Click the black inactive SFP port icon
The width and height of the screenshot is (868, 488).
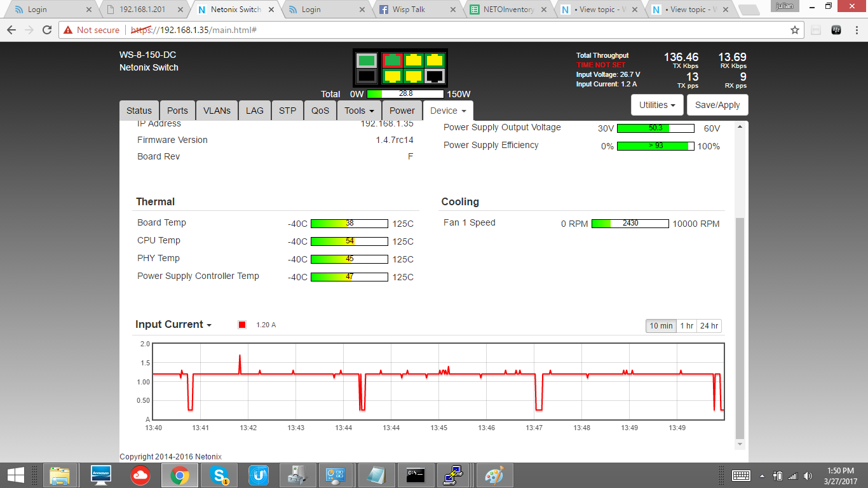(366, 77)
